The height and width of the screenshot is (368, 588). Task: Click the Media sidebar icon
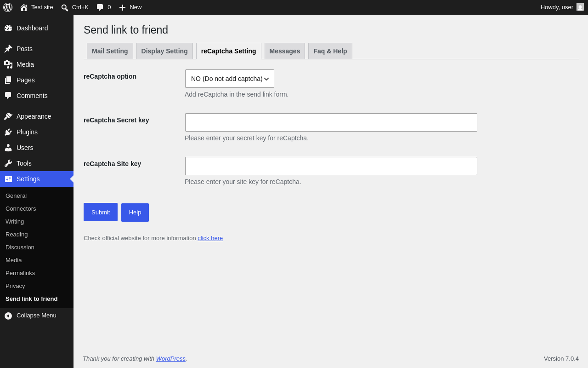8,64
